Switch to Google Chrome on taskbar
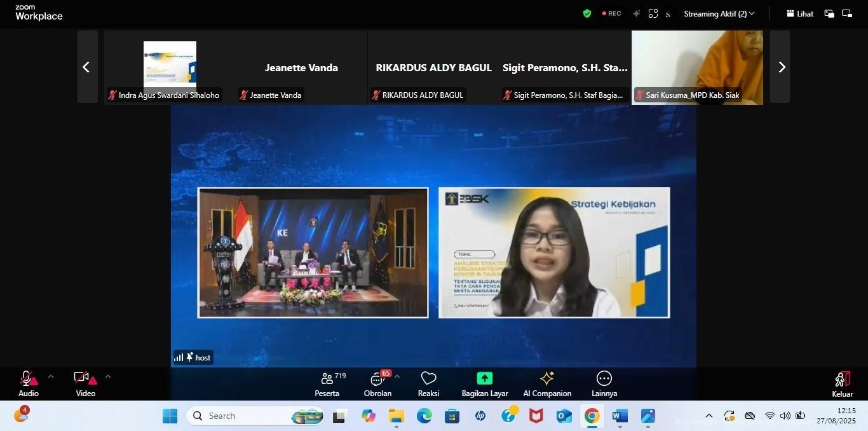This screenshot has width=868, height=431. pos(592,416)
